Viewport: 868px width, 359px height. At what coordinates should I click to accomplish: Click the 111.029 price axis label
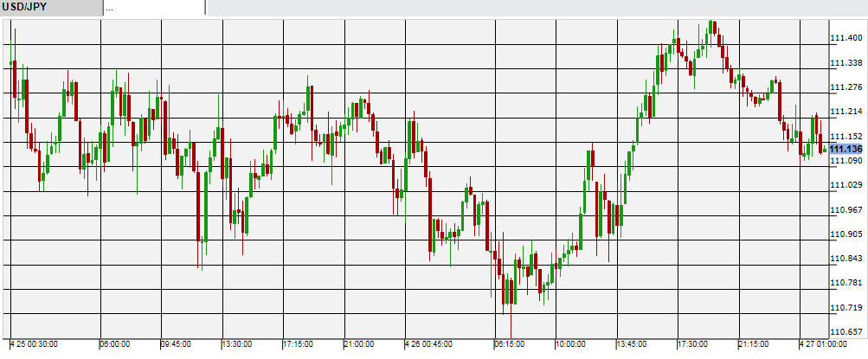pos(846,185)
